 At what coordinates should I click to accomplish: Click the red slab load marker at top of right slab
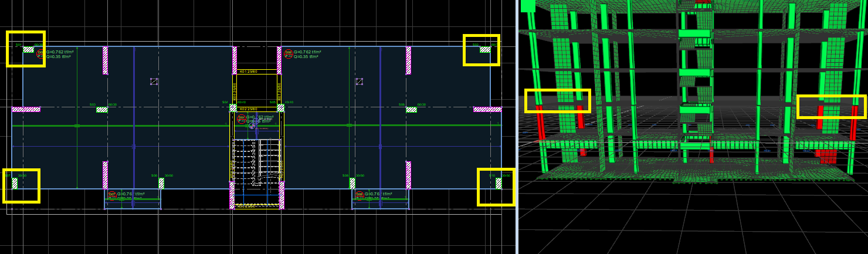click(x=288, y=53)
